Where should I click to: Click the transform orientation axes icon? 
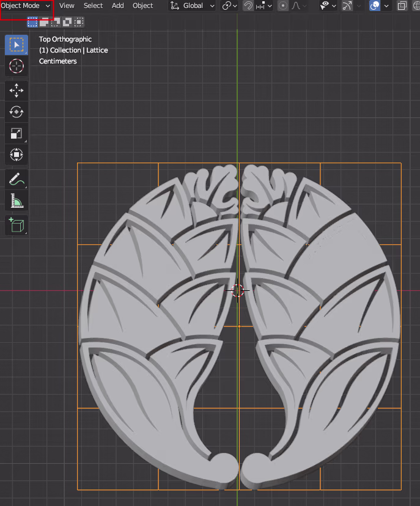tap(175, 6)
